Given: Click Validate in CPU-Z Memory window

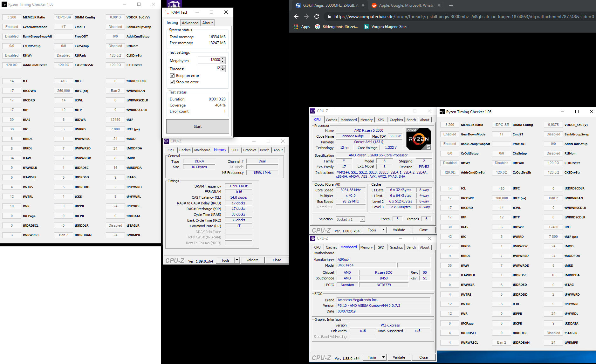Looking at the screenshot, I should 252,260.
